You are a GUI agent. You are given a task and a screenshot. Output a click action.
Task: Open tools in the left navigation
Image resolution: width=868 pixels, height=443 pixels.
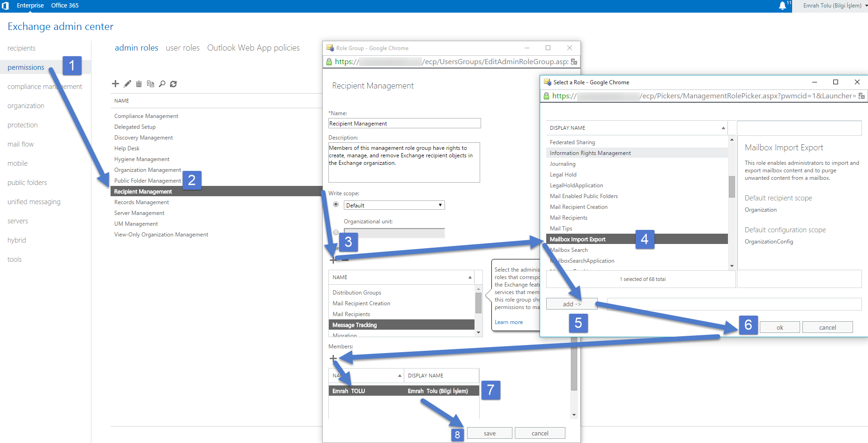15,259
